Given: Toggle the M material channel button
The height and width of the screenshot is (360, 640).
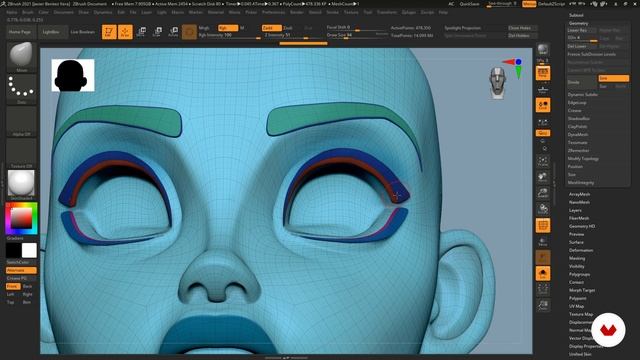Looking at the screenshot, I should [242, 28].
